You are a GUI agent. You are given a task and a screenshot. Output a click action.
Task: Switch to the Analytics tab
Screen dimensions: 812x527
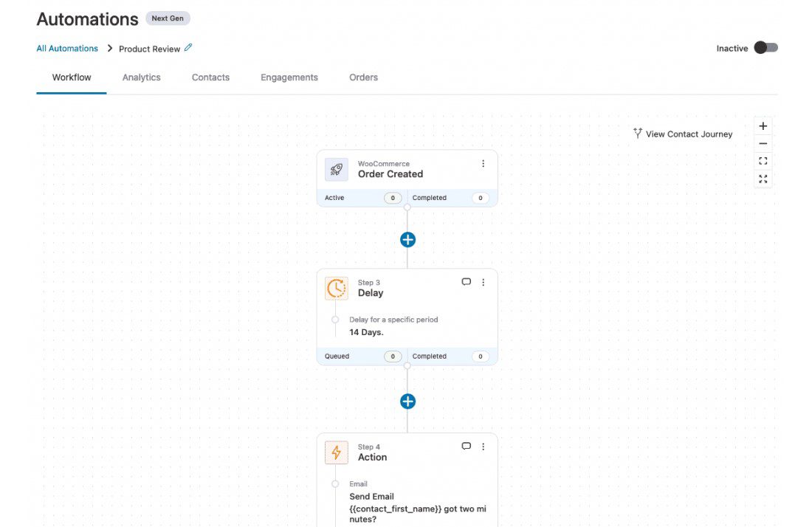[x=141, y=77]
